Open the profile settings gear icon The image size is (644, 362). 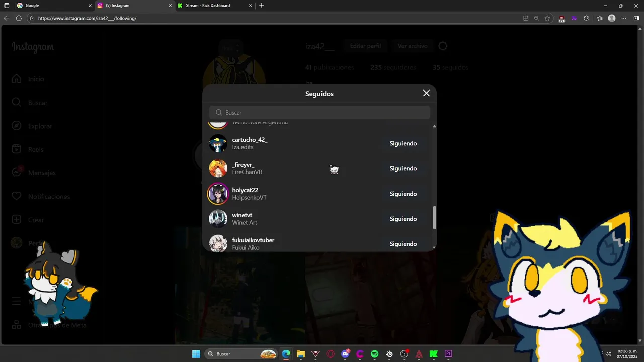pos(443,46)
